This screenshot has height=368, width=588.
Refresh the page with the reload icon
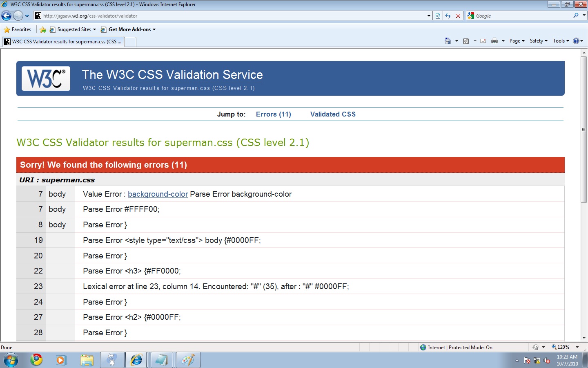click(448, 16)
